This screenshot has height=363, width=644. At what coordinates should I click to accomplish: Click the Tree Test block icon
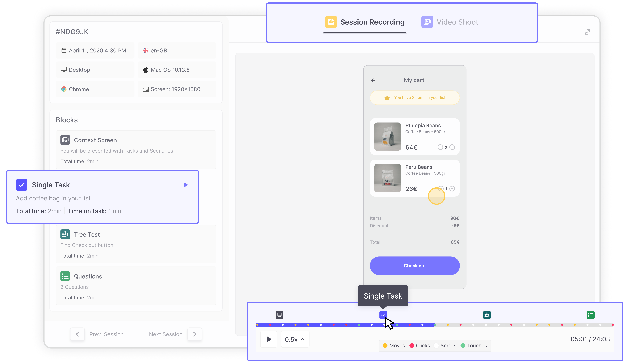pyautogui.click(x=65, y=234)
